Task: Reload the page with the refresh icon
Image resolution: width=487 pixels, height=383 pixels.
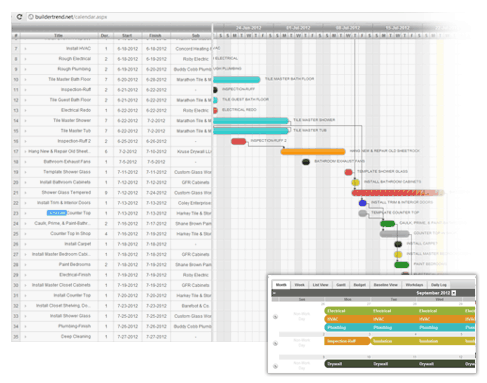Action: (x=19, y=17)
